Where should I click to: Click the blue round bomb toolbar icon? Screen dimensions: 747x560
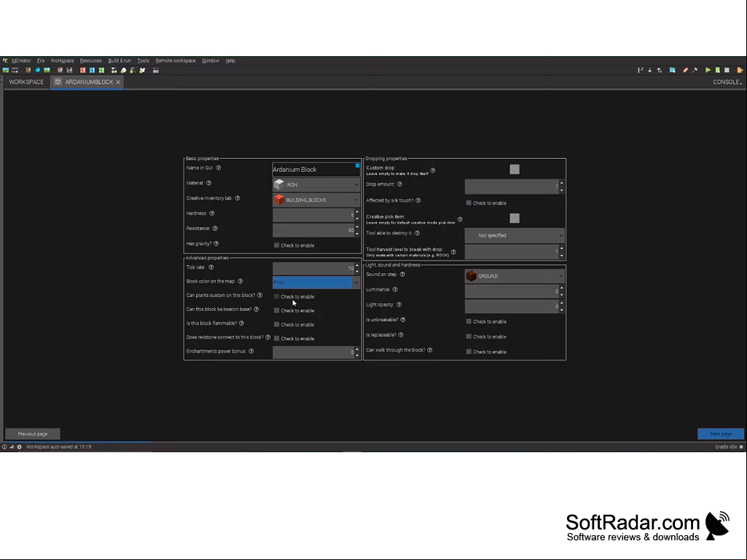[38, 70]
